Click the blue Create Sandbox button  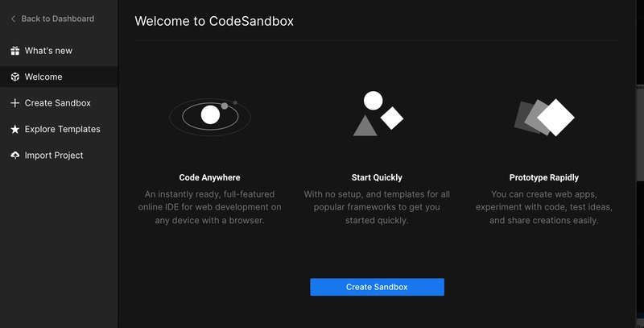click(377, 287)
